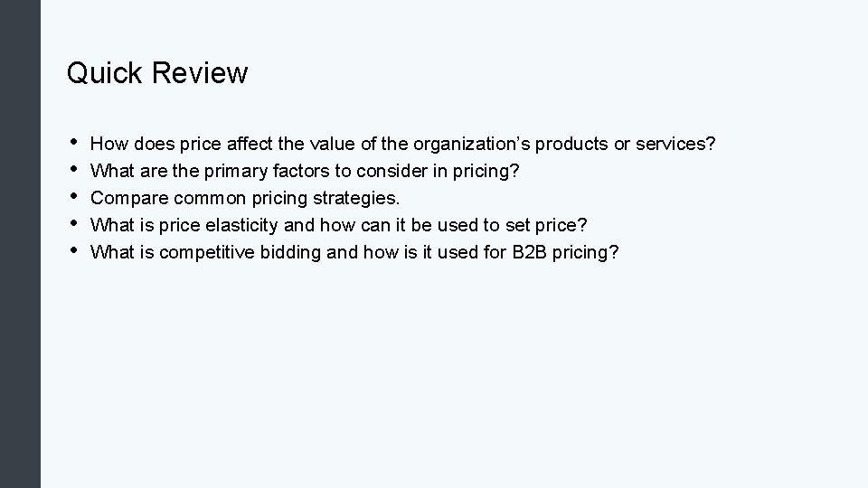Click the bullet dot before 'Compare common'
The width and height of the screenshot is (868, 488).
pos(73,196)
